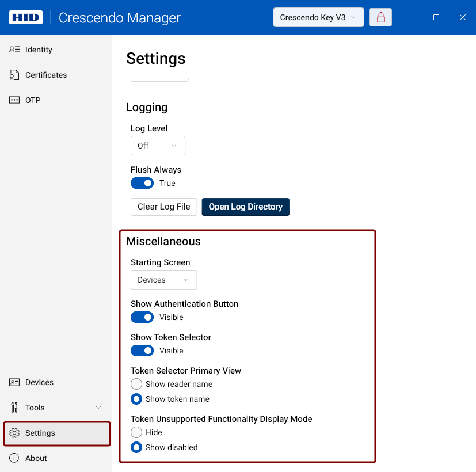The image size is (476, 472).
Task: Open the Log Level dropdown
Action: [158, 146]
